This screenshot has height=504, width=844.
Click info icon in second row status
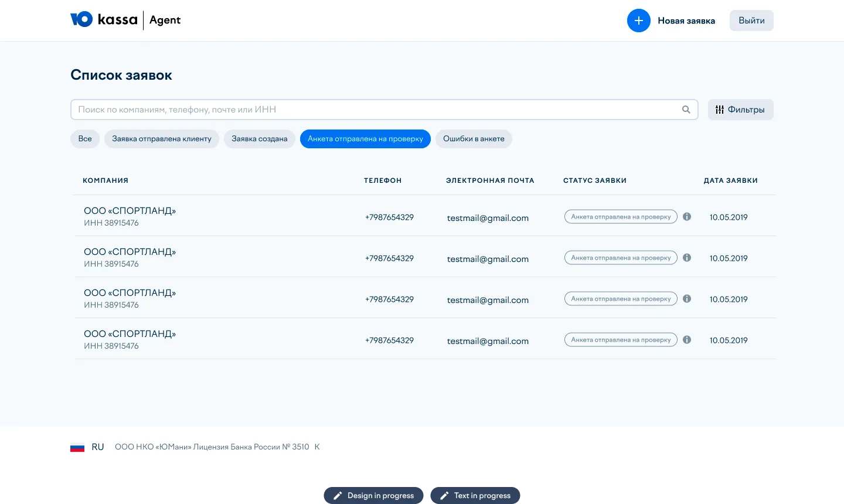[x=687, y=258]
